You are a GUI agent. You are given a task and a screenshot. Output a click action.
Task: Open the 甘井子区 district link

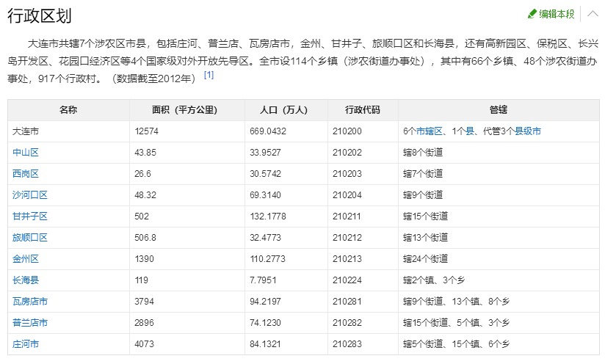pos(30,216)
